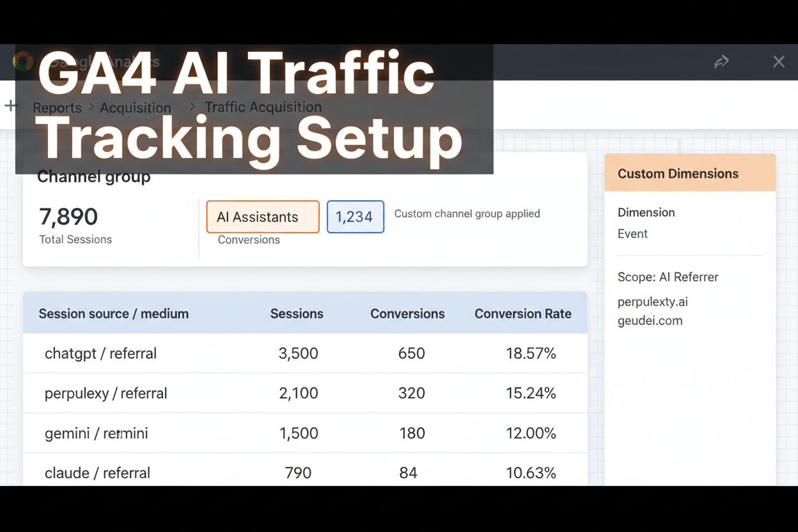Select the claude / referral table row
Viewport: 798px width, 532px height.
pyautogui.click(x=256, y=473)
